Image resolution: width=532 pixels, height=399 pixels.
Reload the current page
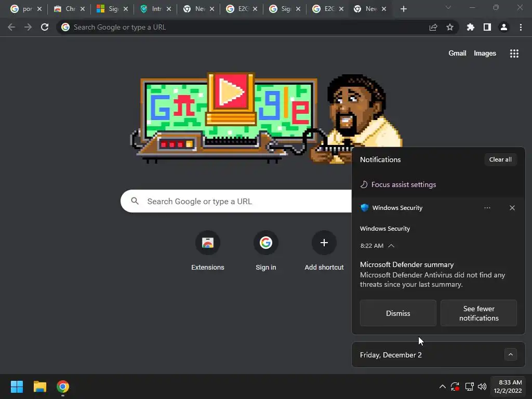(45, 27)
